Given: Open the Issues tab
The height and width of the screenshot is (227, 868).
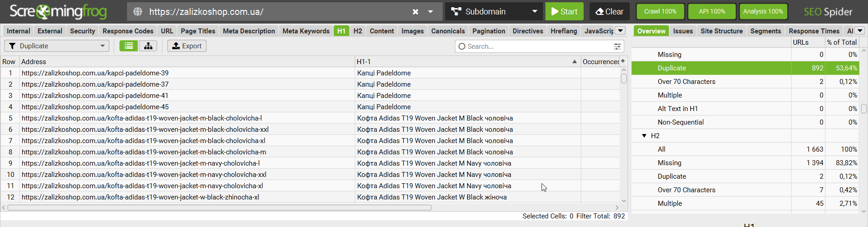Looking at the screenshot, I should click(683, 31).
